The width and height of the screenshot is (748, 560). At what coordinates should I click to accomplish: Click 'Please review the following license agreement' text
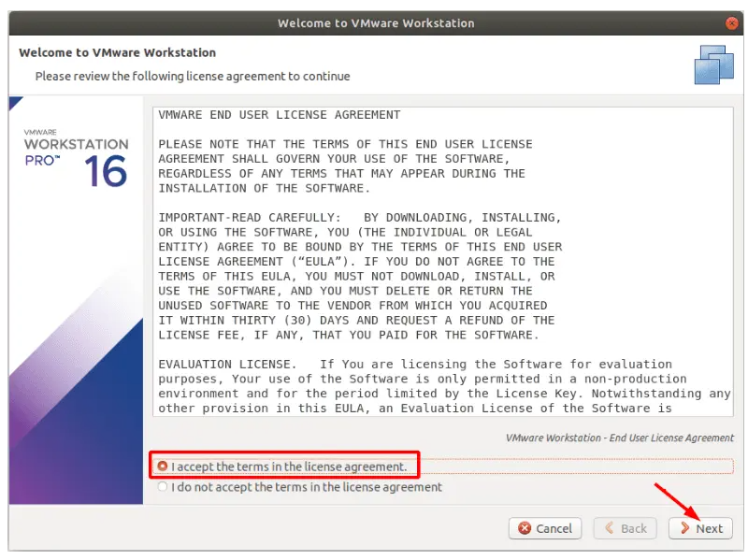(193, 77)
